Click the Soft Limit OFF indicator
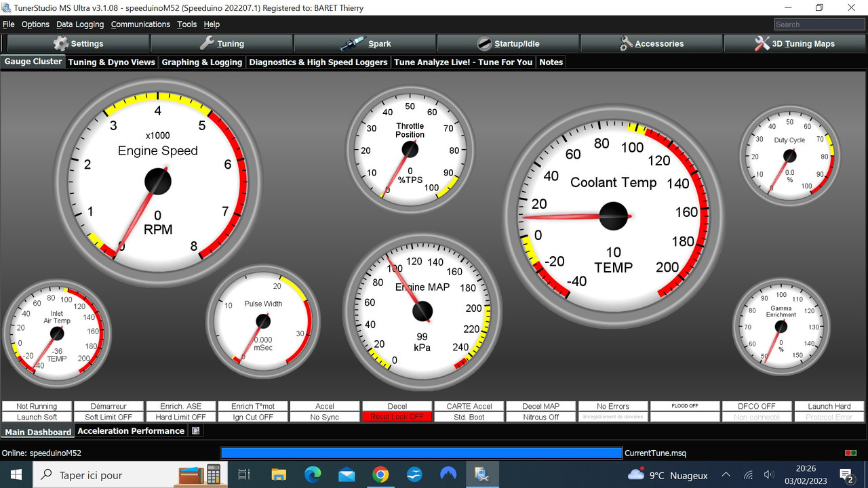This screenshot has width=868, height=488. 108,417
